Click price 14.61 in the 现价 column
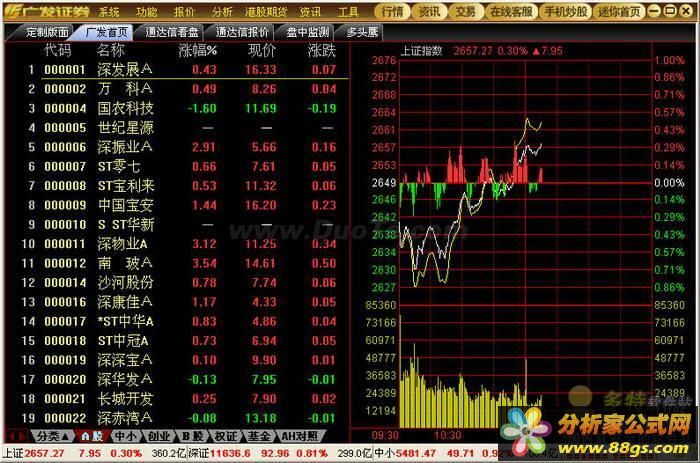Screen dimensions: 700x463 (x=260, y=263)
